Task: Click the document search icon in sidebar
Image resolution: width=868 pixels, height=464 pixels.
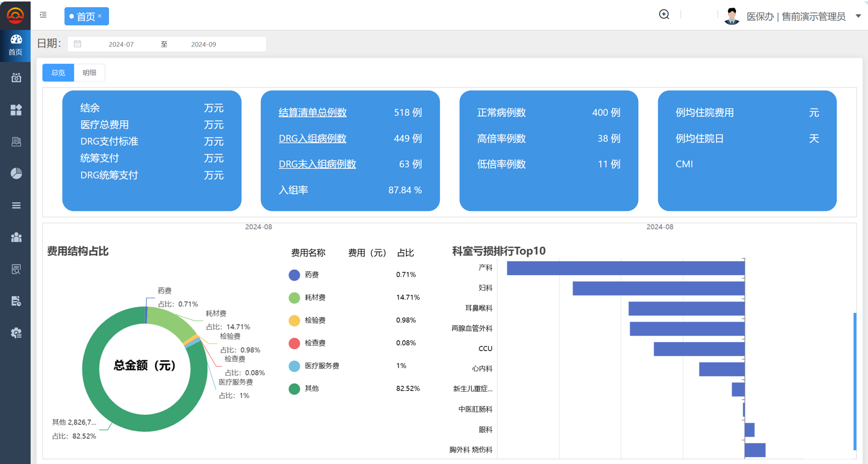Action: [16, 269]
